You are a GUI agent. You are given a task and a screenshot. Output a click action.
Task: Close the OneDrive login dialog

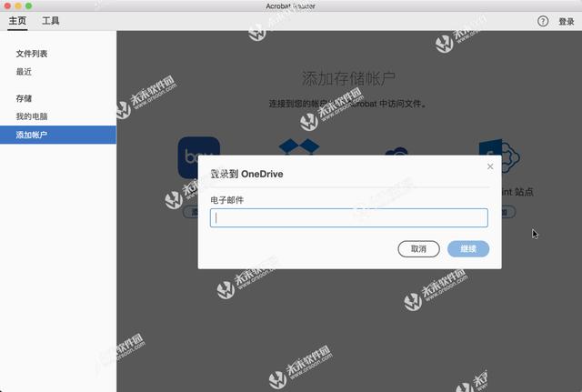[x=490, y=166]
